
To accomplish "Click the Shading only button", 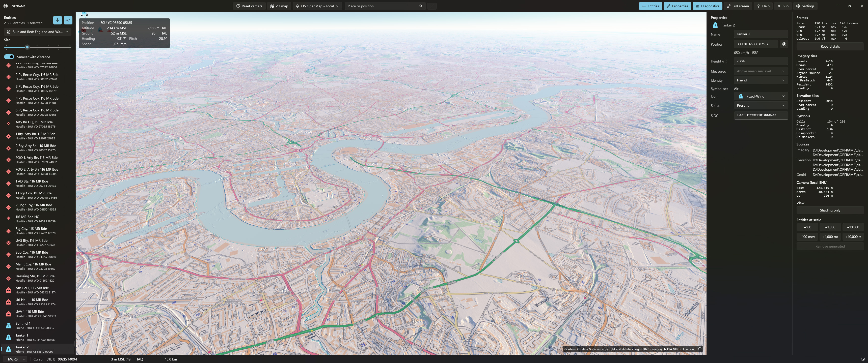I will pyautogui.click(x=830, y=210).
